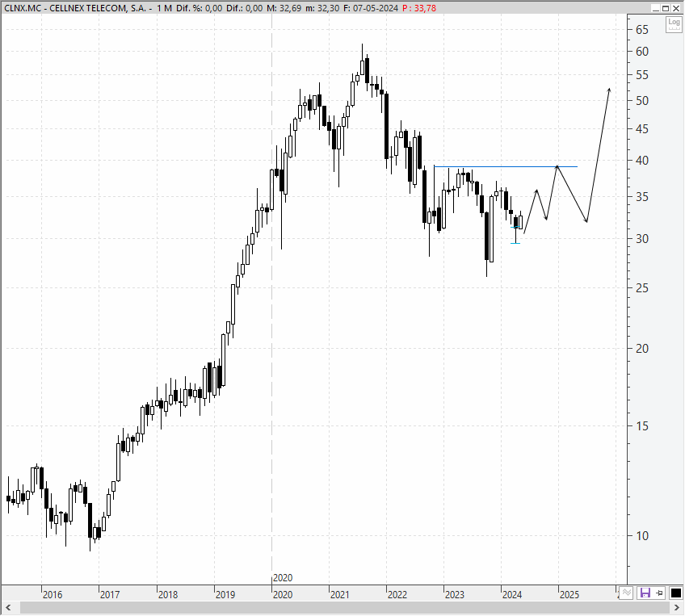
Task: Click the 35 price axis label
Action: point(642,197)
